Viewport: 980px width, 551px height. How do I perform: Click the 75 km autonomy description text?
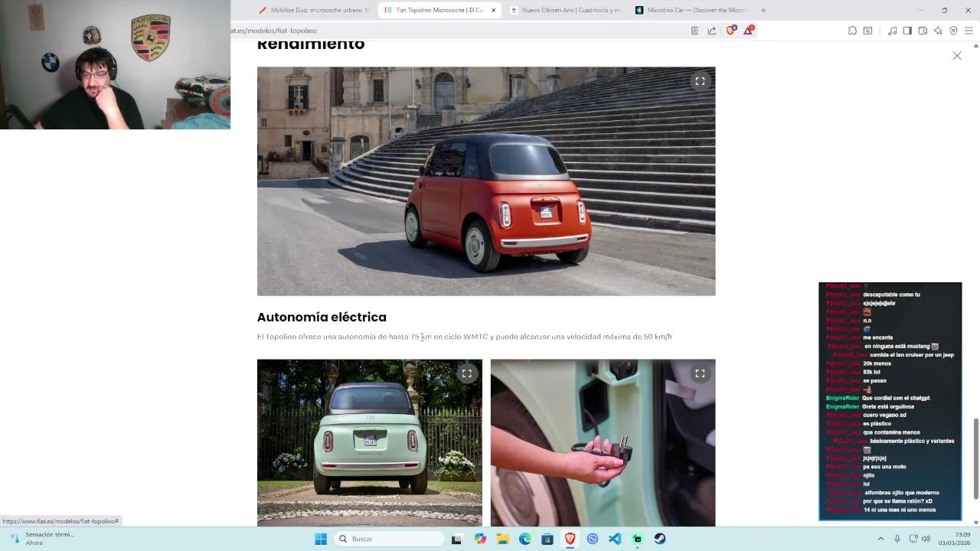[465, 337]
